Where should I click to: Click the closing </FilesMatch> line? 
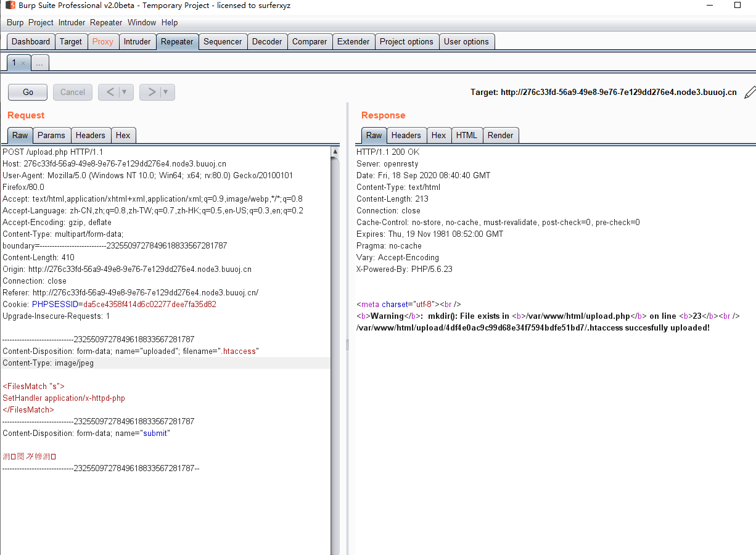(28, 410)
